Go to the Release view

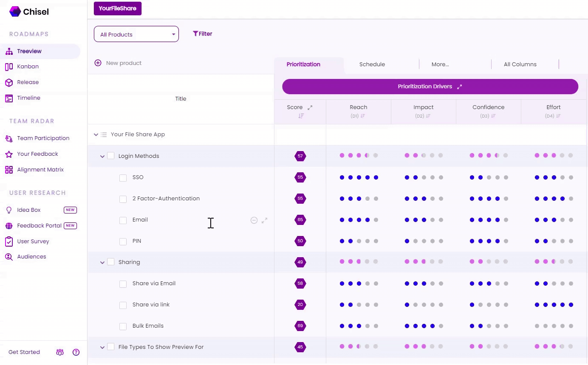click(x=28, y=82)
